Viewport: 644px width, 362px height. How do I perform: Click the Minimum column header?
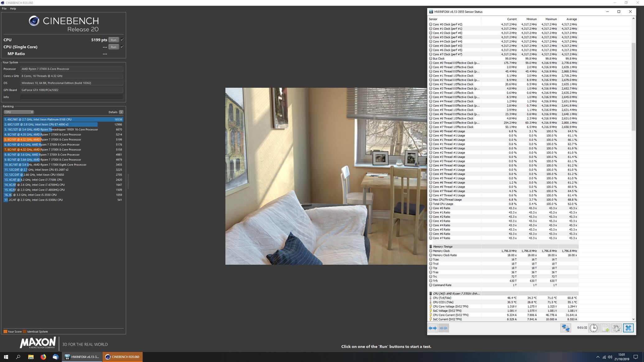coord(528,19)
